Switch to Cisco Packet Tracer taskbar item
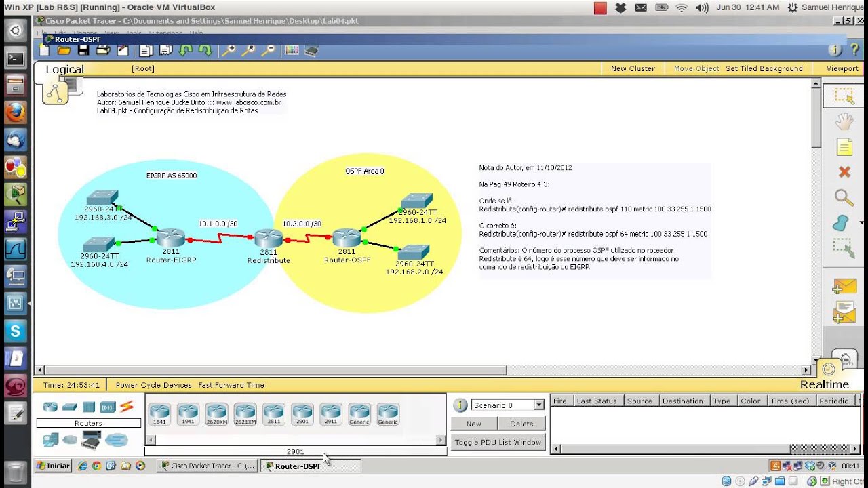Image resolution: width=868 pixels, height=488 pixels. click(207, 466)
